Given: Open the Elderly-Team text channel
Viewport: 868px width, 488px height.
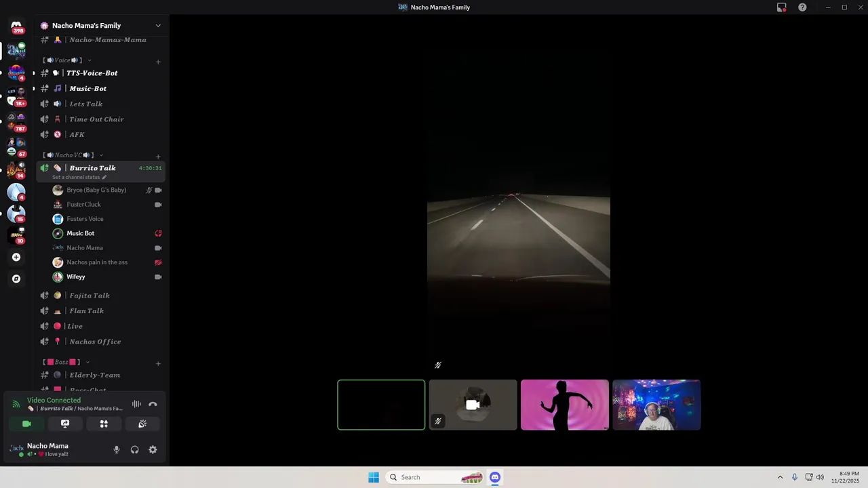Looking at the screenshot, I should (x=101, y=375).
